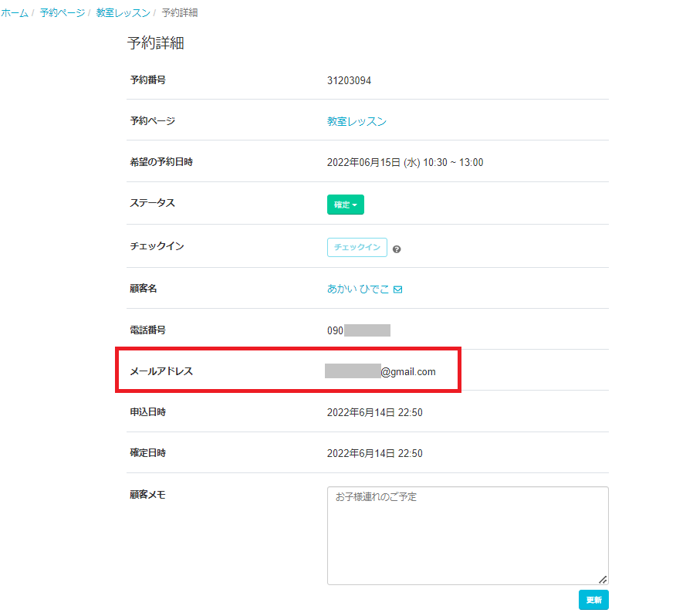Click the 更新 button below the memo
676x616 pixels.
(x=593, y=600)
